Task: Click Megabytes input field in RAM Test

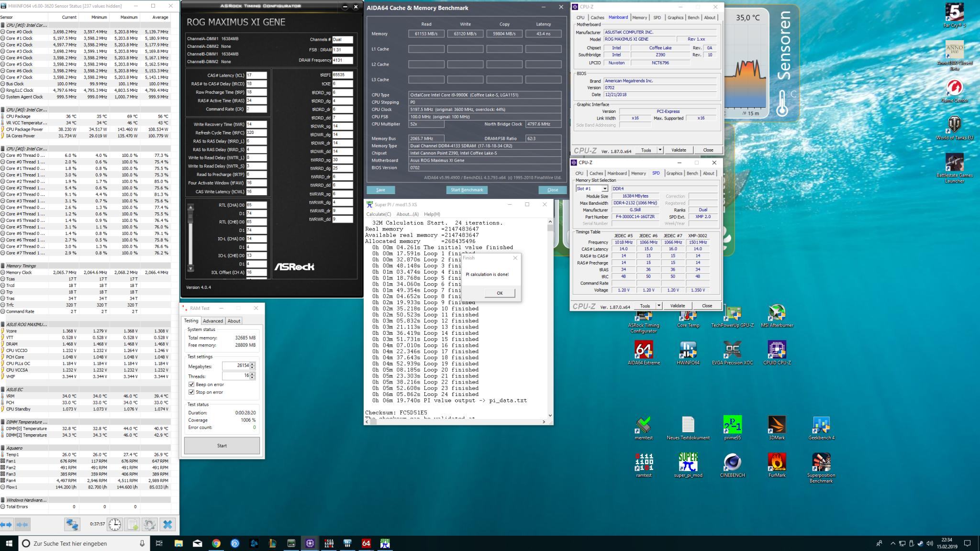Action: 235,365
